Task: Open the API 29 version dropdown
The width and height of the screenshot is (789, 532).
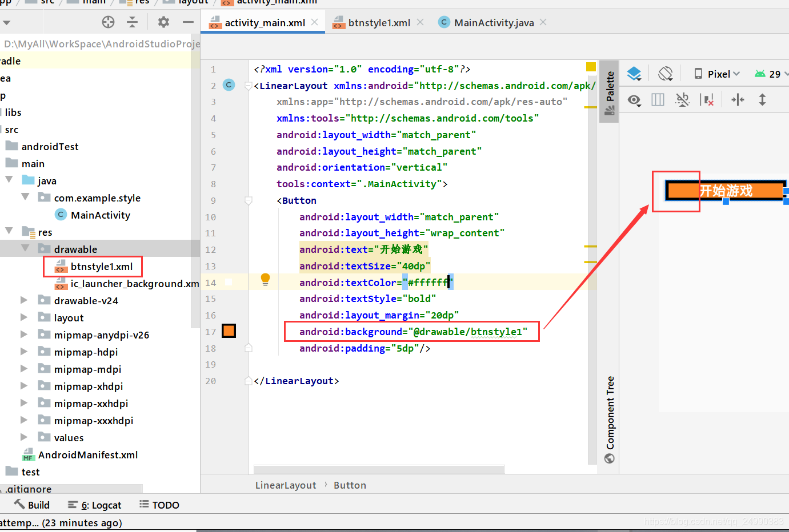Action: [x=771, y=74]
